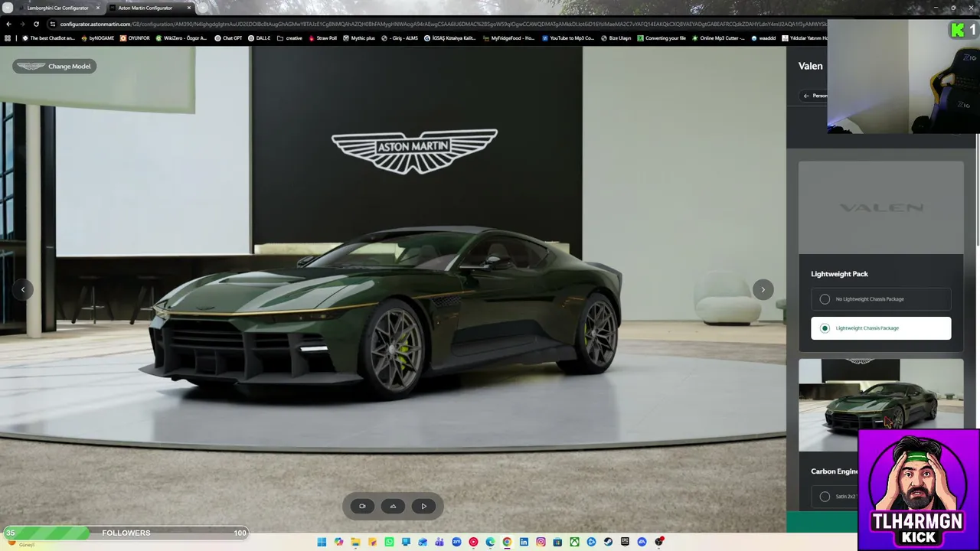This screenshot has width=980, height=551.
Task: Open LinkedIn from the taskbar
Action: (524, 542)
